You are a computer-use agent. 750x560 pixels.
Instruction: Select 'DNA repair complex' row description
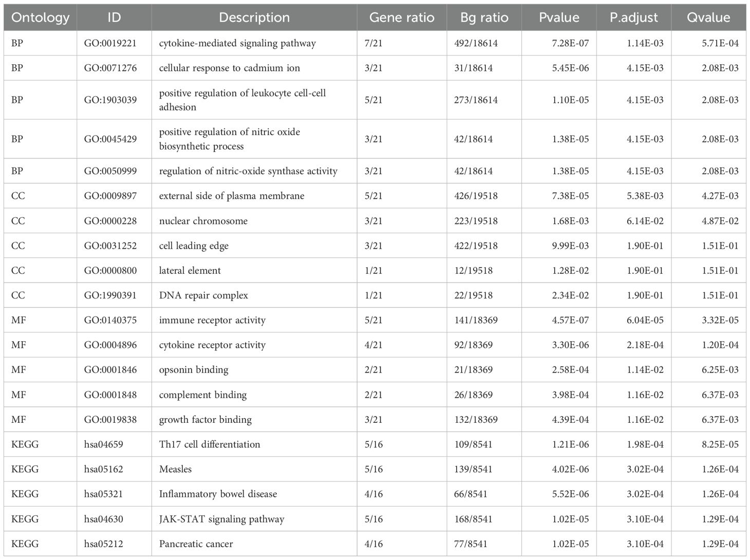tap(203, 295)
